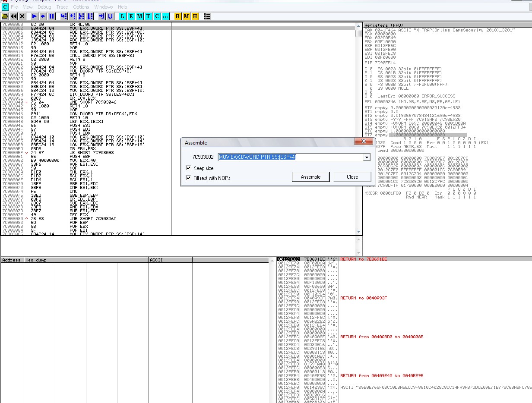Open the Help menu
The width and height of the screenshot is (532, 403).
point(123,7)
